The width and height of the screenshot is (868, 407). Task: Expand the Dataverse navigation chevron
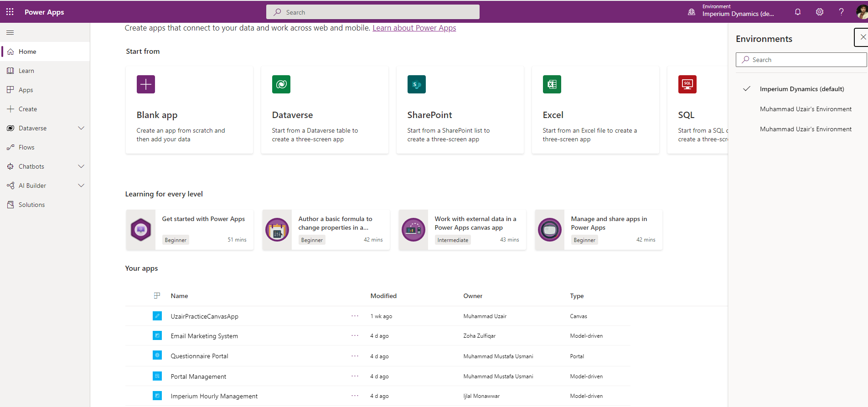[x=81, y=128]
